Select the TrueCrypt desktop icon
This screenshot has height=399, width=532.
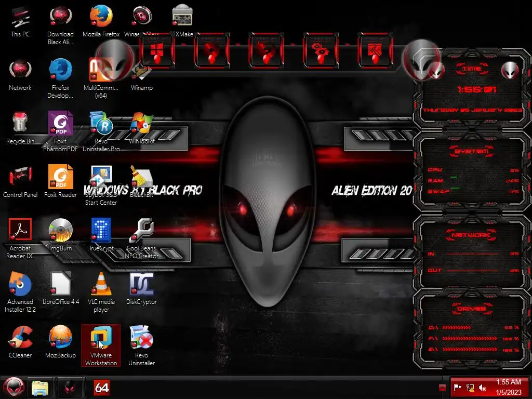101,235
